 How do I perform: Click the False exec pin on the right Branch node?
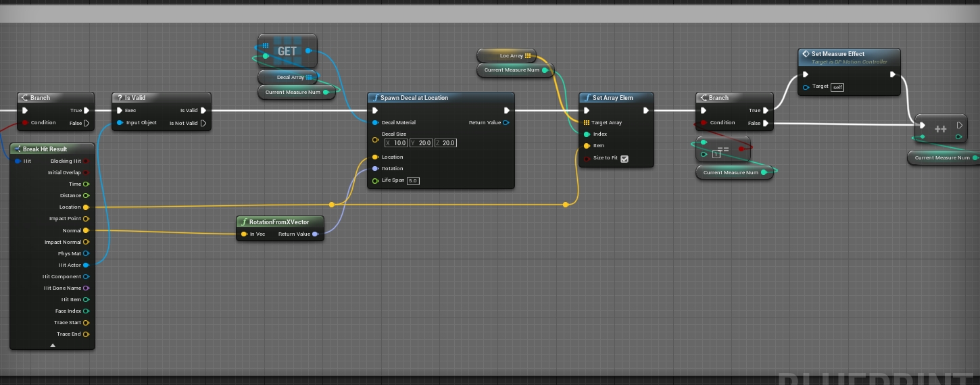(766, 123)
